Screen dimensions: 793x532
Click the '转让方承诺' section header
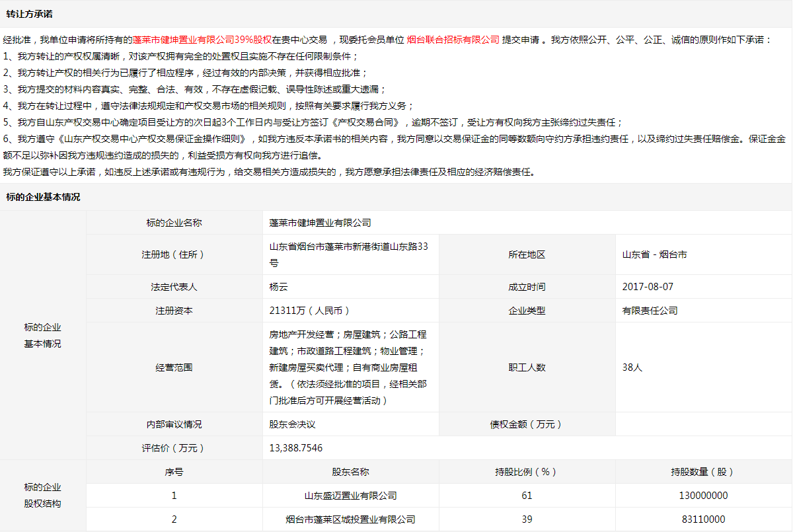point(29,14)
